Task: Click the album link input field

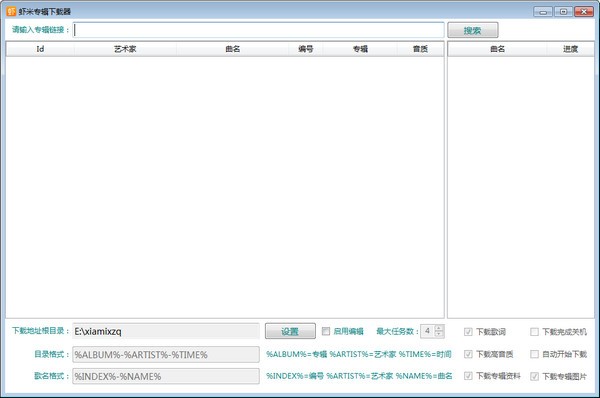Action: click(x=258, y=30)
